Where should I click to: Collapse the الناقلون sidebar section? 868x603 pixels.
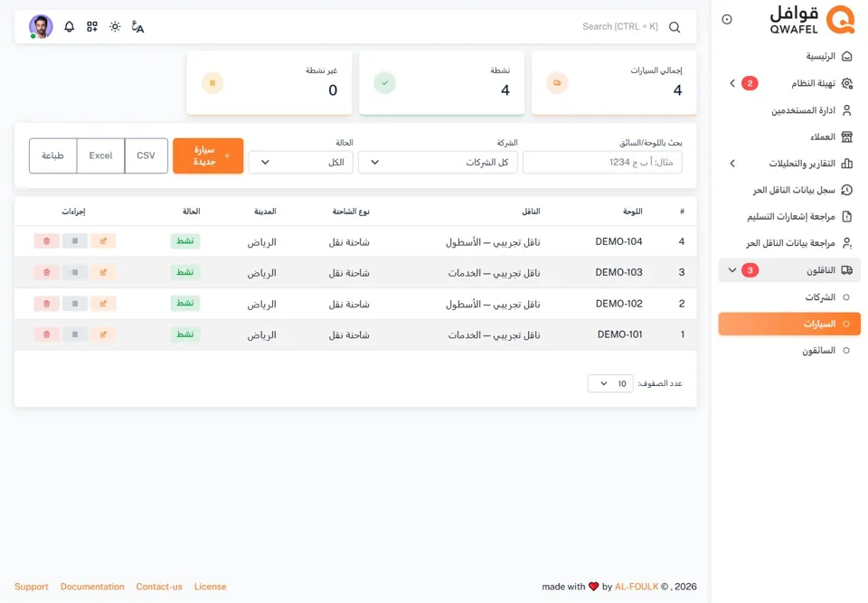point(790,270)
